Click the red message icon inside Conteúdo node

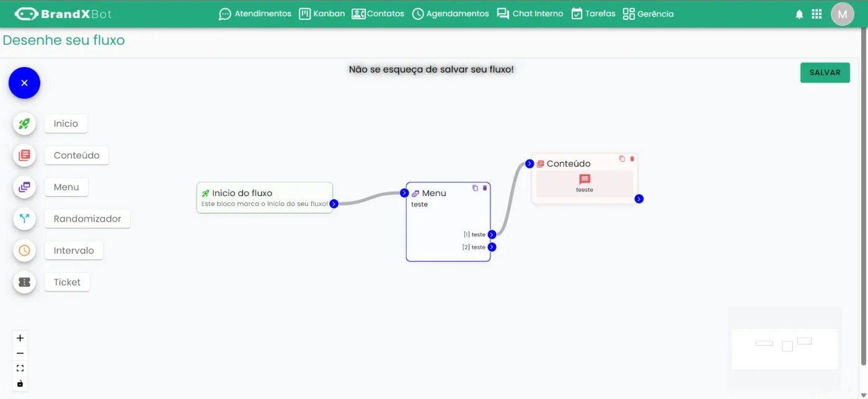pos(585,179)
